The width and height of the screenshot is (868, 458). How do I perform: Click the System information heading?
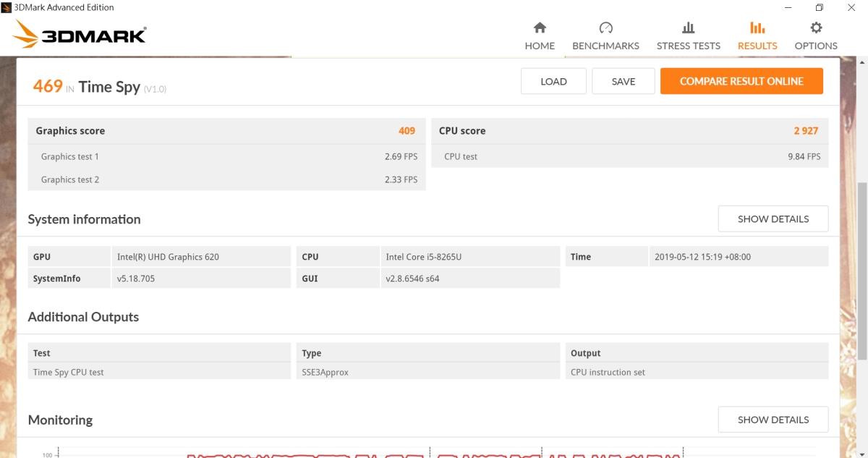[84, 219]
